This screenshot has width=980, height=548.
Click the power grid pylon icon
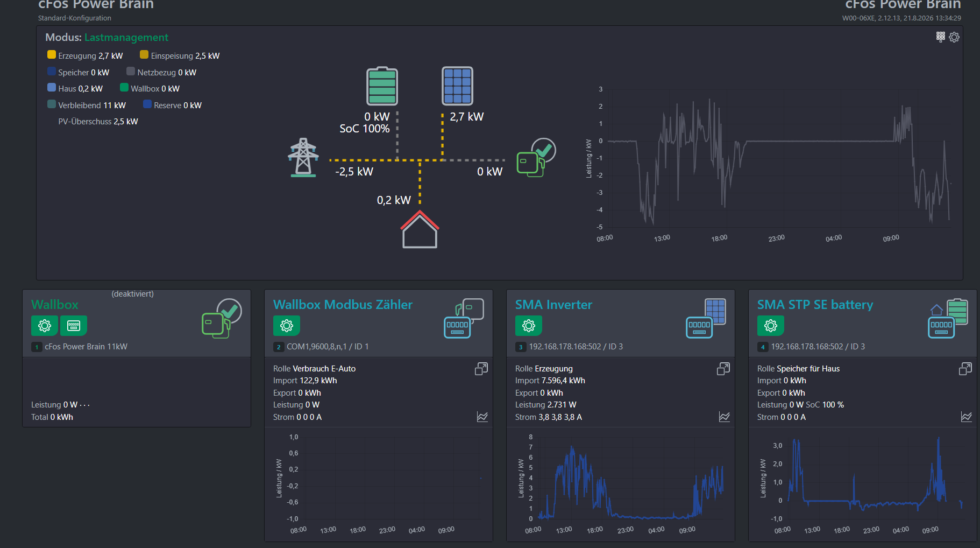303,158
